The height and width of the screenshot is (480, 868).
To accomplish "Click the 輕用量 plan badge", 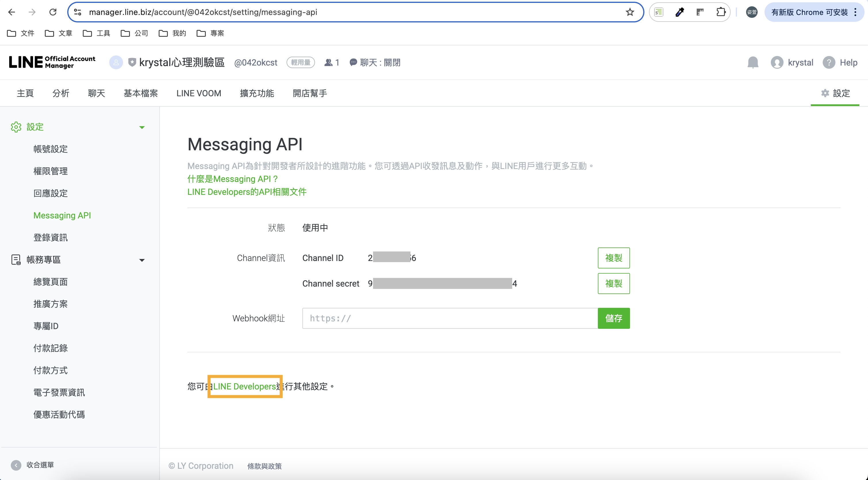I will [x=301, y=63].
